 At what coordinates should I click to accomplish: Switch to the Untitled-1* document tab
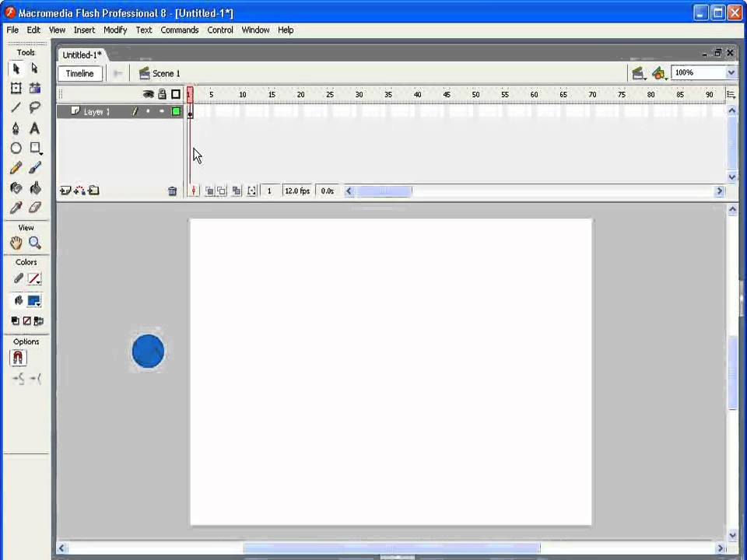click(x=82, y=55)
